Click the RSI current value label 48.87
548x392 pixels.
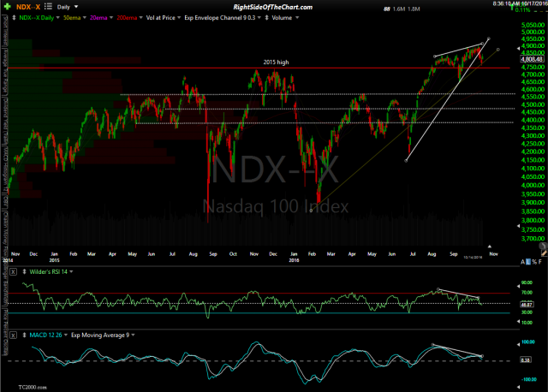(527, 305)
